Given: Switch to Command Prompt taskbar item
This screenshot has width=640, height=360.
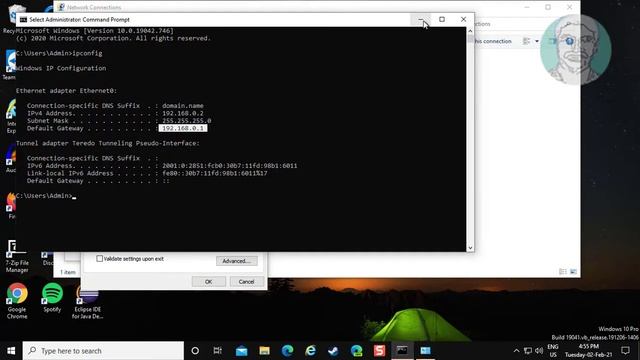Looking at the screenshot, I should pyautogui.click(x=402, y=351).
